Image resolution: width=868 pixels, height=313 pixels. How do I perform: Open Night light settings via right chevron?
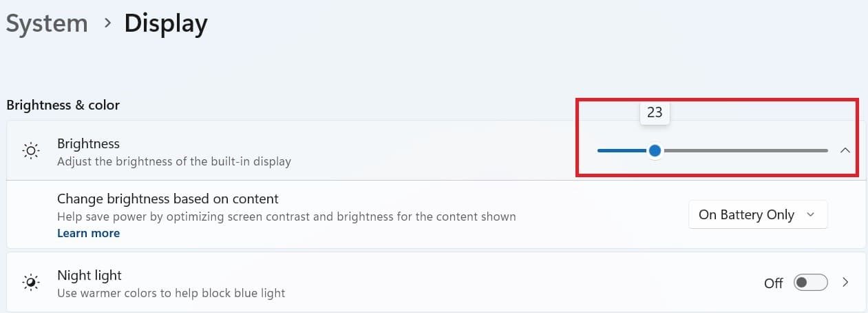coord(845,283)
